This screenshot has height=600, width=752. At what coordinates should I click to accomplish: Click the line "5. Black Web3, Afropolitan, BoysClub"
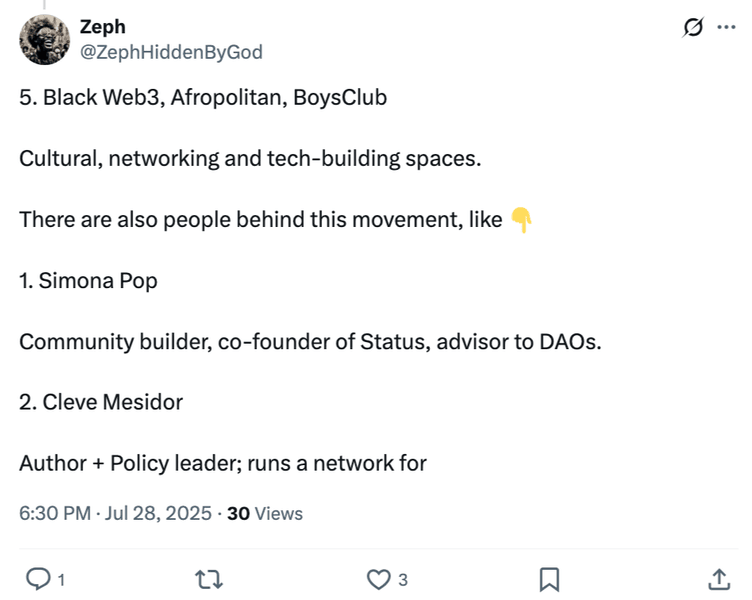pyautogui.click(x=203, y=98)
